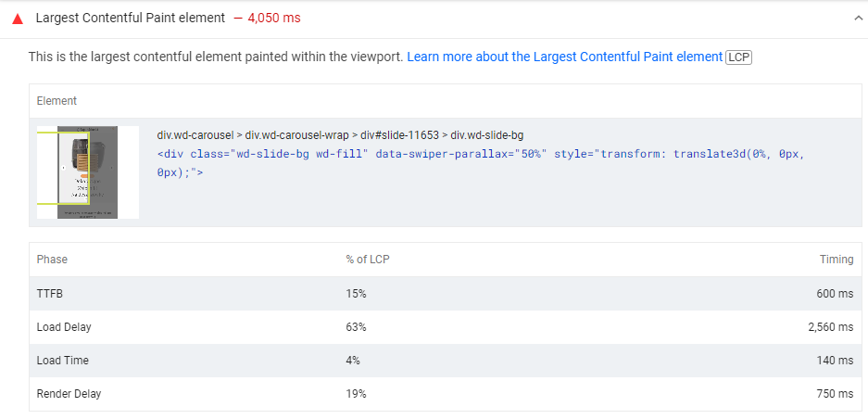Select the TTFB phase row

pyautogui.click(x=445, y=294)
